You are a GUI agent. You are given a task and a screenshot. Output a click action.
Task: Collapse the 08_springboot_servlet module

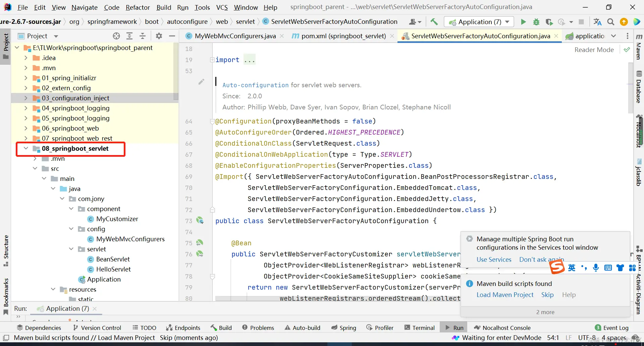[26, 148]
